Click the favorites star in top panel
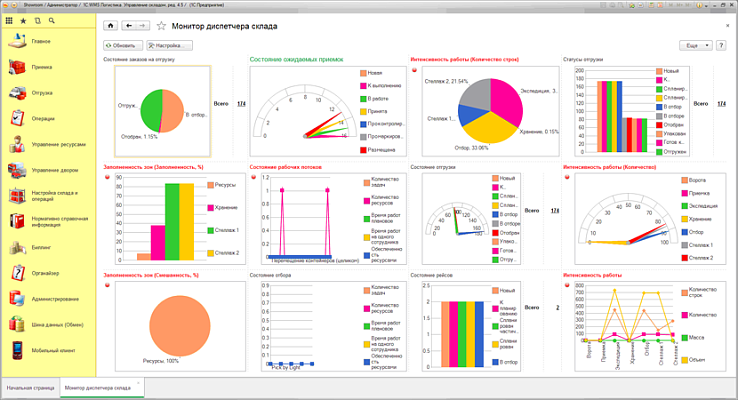The width and height of the screenshot is (738, 400). click(24, 20)
